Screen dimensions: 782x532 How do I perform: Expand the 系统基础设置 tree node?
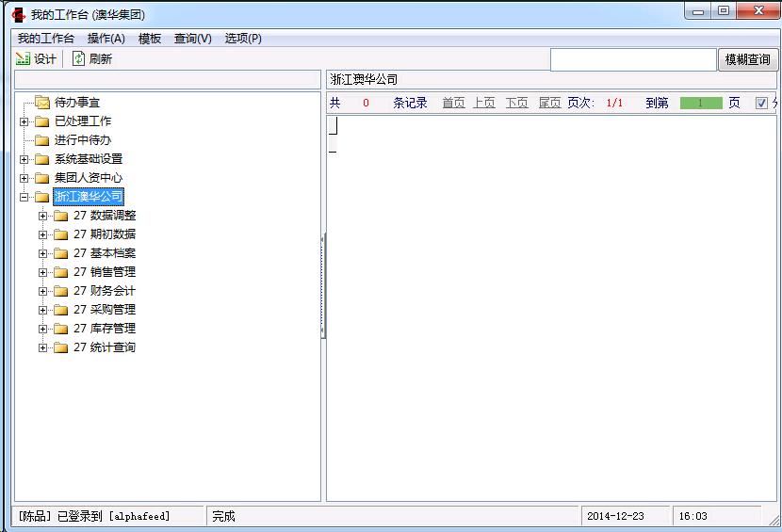[x=24, y=159]
